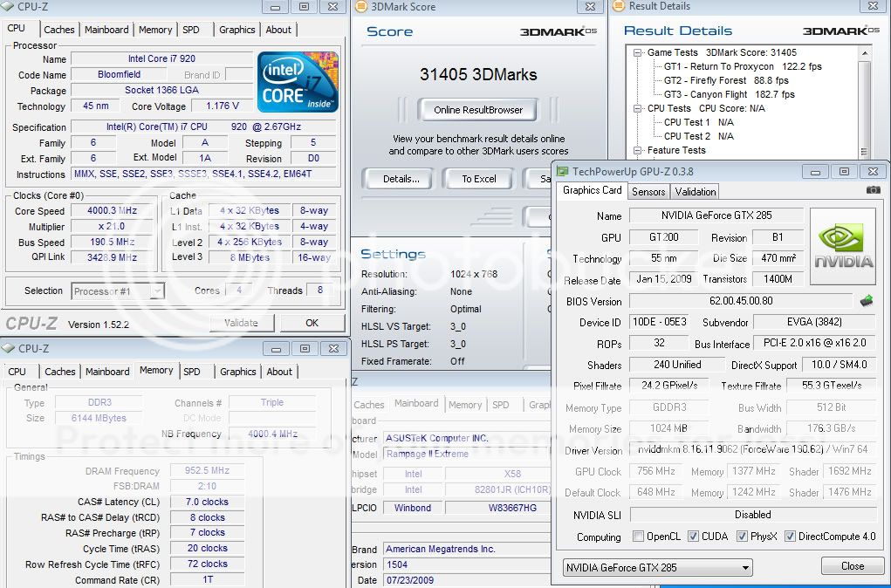Click the NVIDIA logo in GPU-Z

coord(843,246)
